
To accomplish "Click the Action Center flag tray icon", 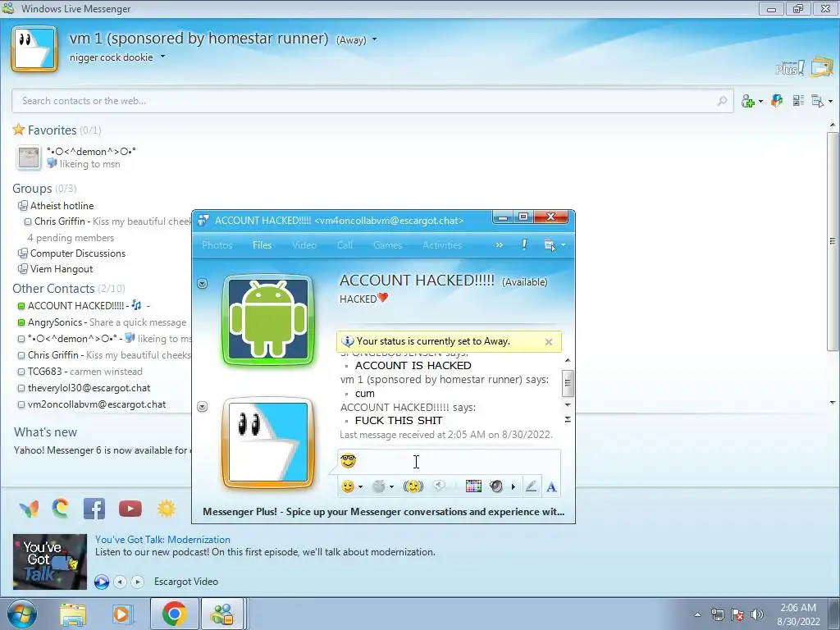I will (737, 614).
